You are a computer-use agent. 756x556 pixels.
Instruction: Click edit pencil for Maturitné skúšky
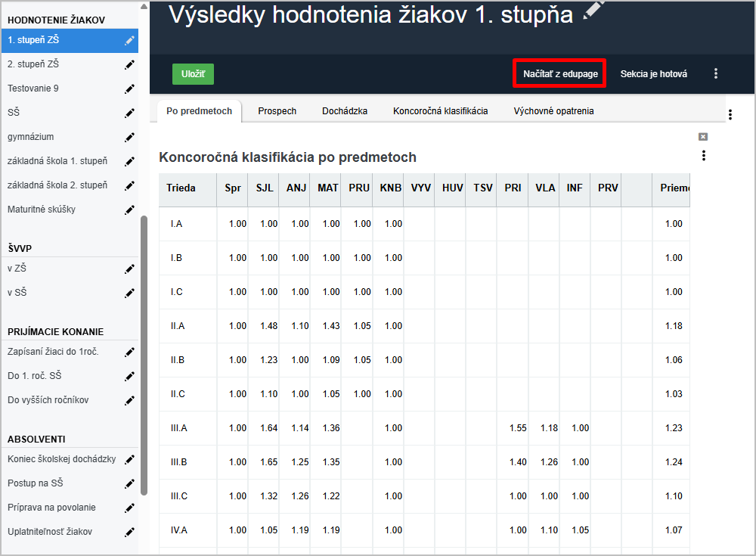(x=129, y=210)
